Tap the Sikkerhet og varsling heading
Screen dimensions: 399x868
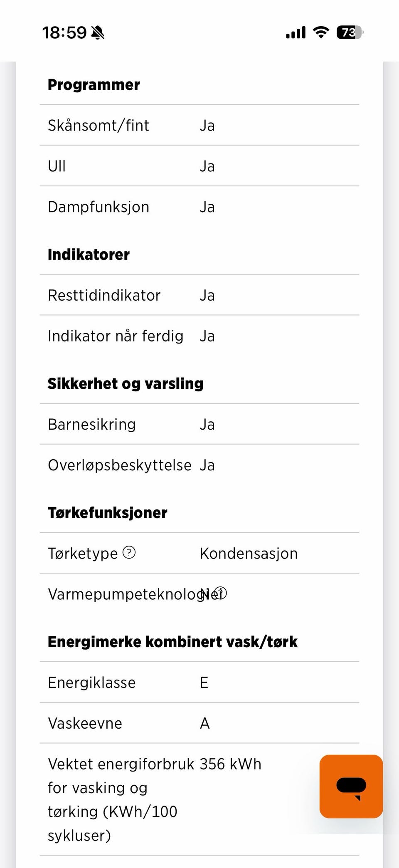coord(126,383)
